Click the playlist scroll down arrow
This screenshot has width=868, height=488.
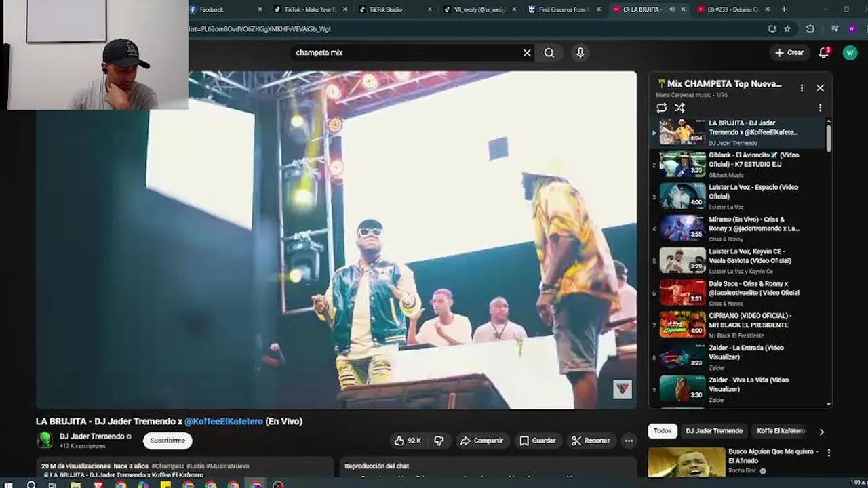tap(829, 404)
